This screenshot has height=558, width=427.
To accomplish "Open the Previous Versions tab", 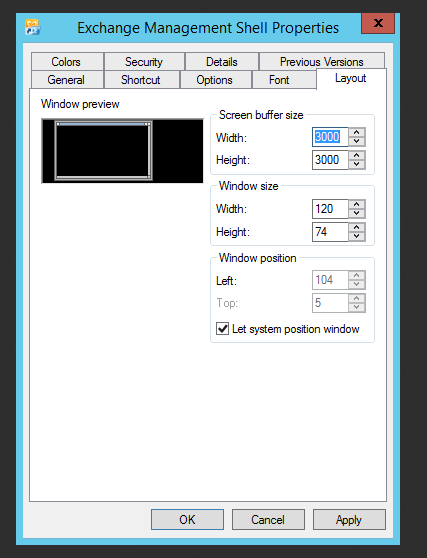I will tap(322, 62).
